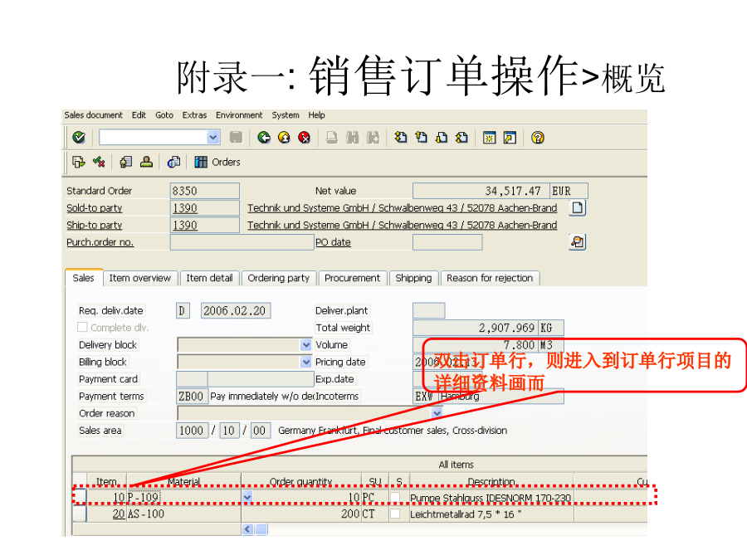Click the document icon beside Sold-to party address
Viewport: 747px width, 560px height.
point(578,208)
